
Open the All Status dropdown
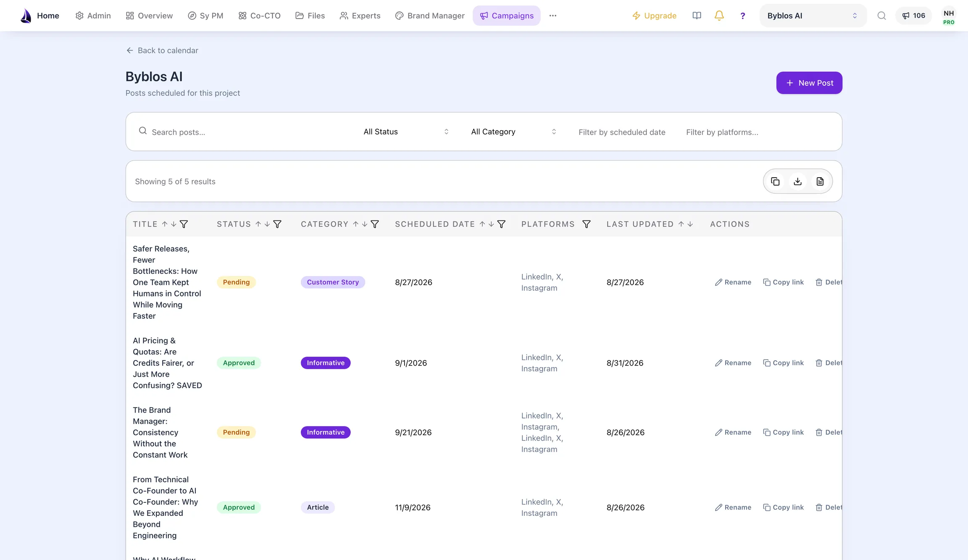[406, 132]
